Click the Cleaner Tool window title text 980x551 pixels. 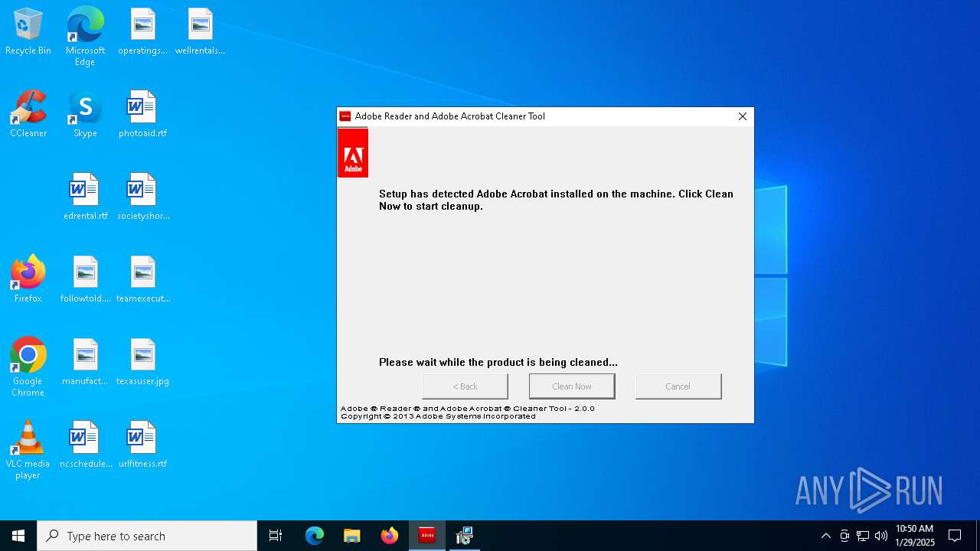(x=450, y=116)
